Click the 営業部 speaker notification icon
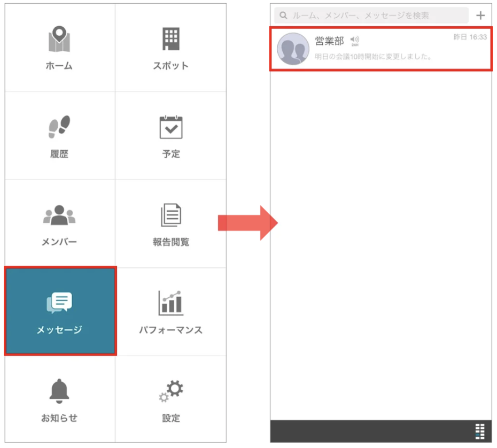Viewport: 497px width, 448px height. pyautogui.click(x=355, y=41)
